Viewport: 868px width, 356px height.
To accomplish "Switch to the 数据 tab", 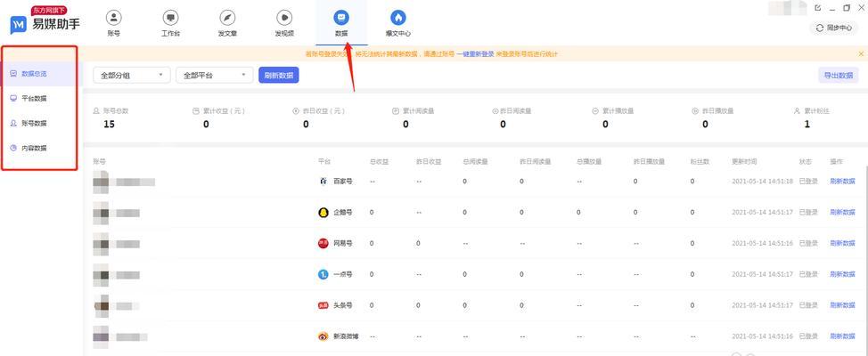I will [341, 23].
